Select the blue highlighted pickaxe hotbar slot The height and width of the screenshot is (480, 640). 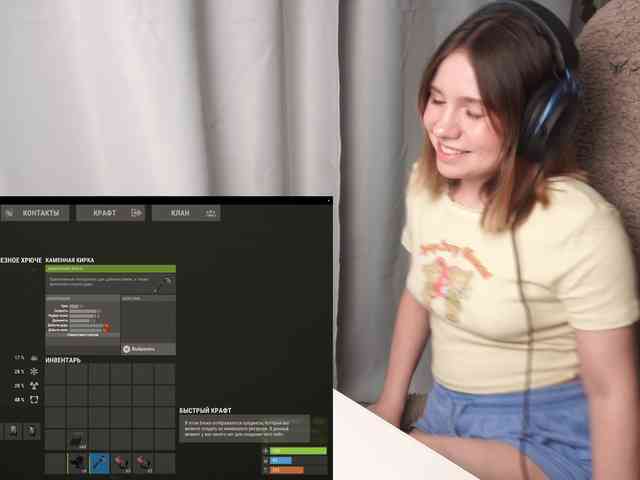[x=100, y=463]
